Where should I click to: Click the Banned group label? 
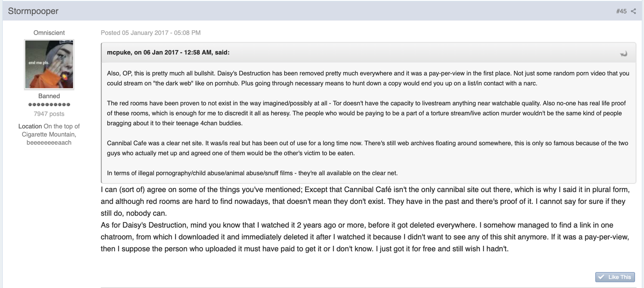[49, 96]
